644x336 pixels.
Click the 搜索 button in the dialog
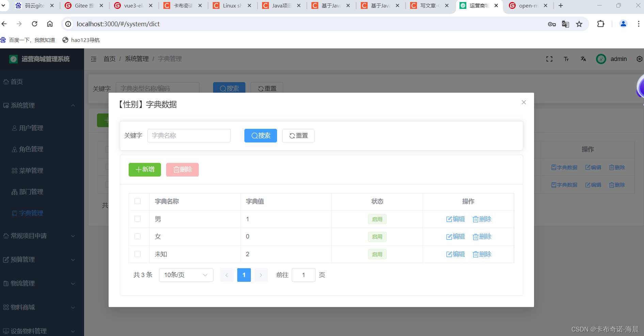(x=260, y=135)
